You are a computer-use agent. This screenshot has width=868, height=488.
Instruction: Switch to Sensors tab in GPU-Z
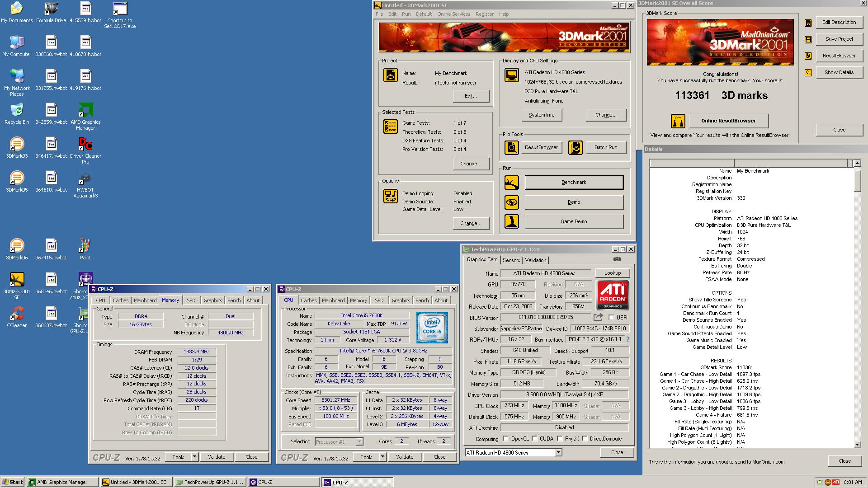click(511, 260)
